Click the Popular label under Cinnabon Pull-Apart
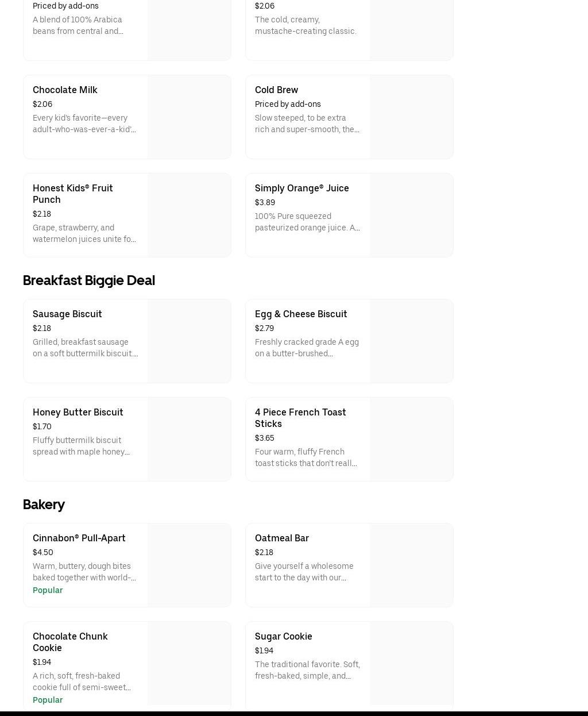The width and height of the screenshot is (588, 716). coord(48,590)
